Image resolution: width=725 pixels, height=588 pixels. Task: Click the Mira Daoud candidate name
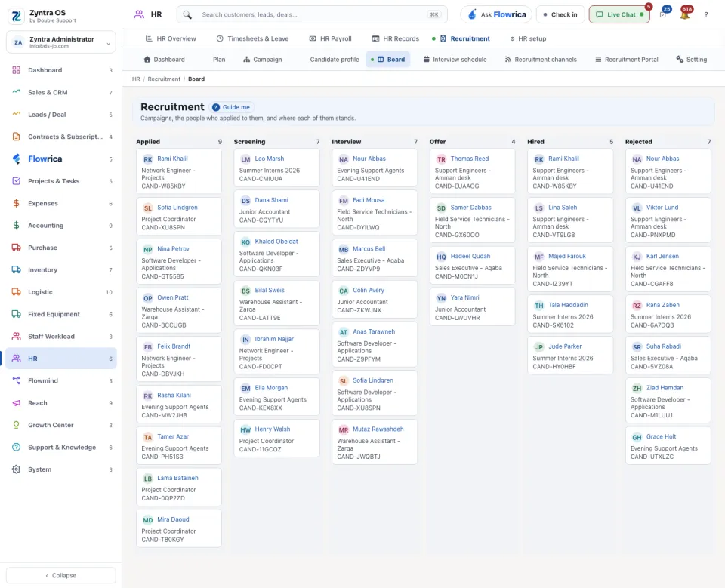coord(173,519)
